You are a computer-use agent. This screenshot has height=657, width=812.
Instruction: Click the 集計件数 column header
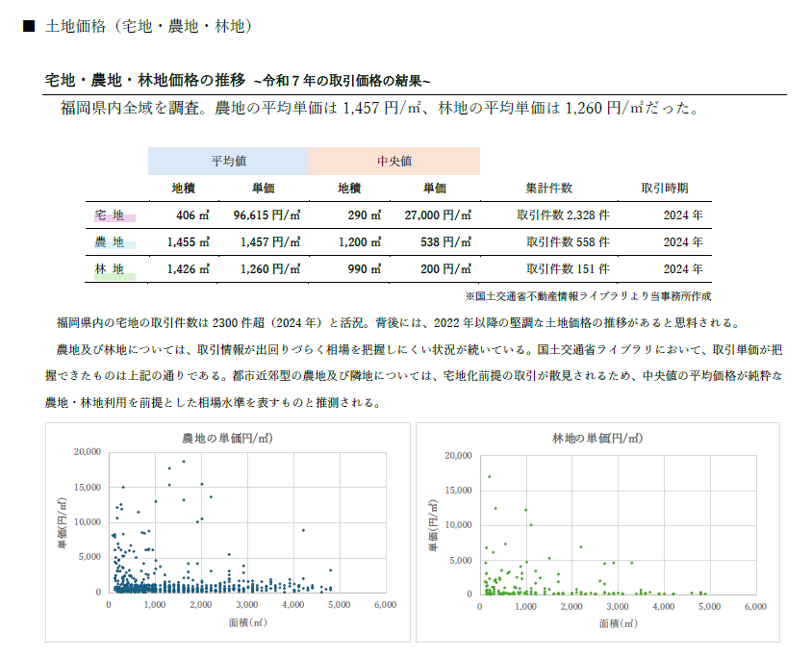coord(548,189)
